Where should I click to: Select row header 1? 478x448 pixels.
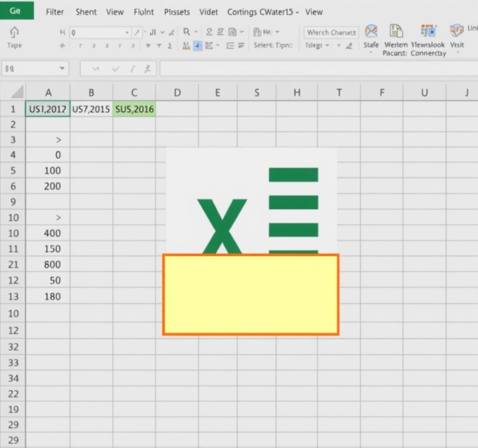click(13, 109)
